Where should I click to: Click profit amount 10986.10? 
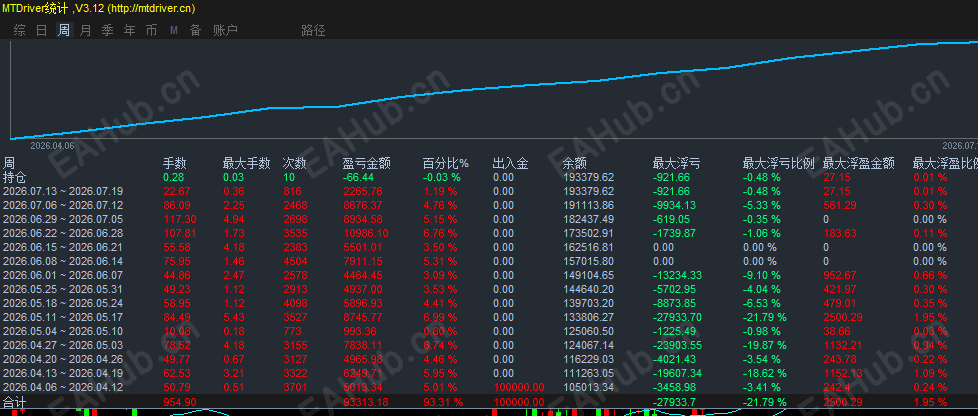coord(366,233)
